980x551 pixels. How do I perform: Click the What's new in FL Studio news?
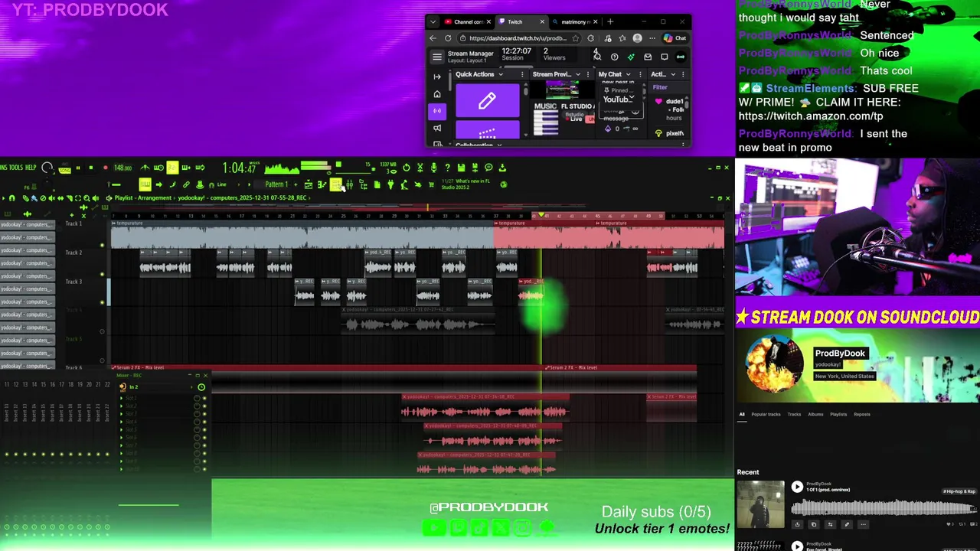tap(466, 184)
